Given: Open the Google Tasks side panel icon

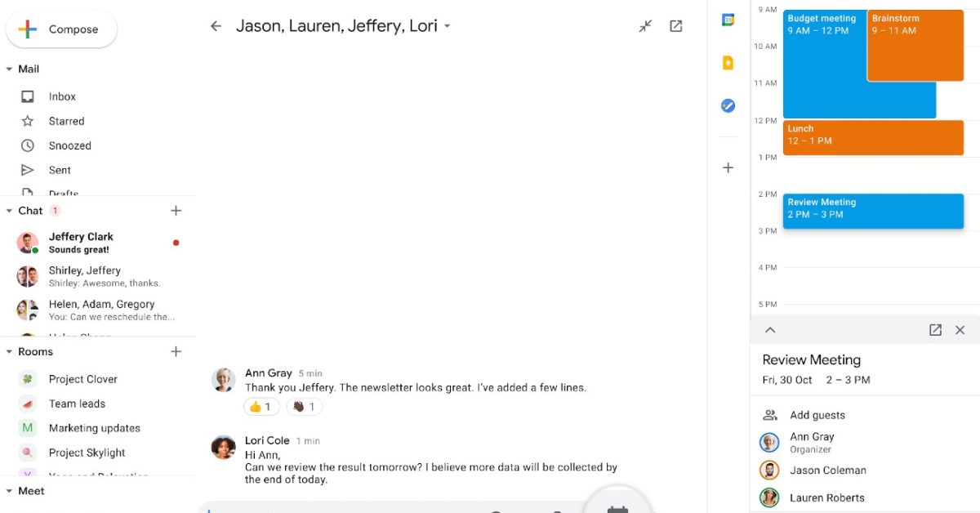Looking at the screenshot, I should [x=728, y=105].
